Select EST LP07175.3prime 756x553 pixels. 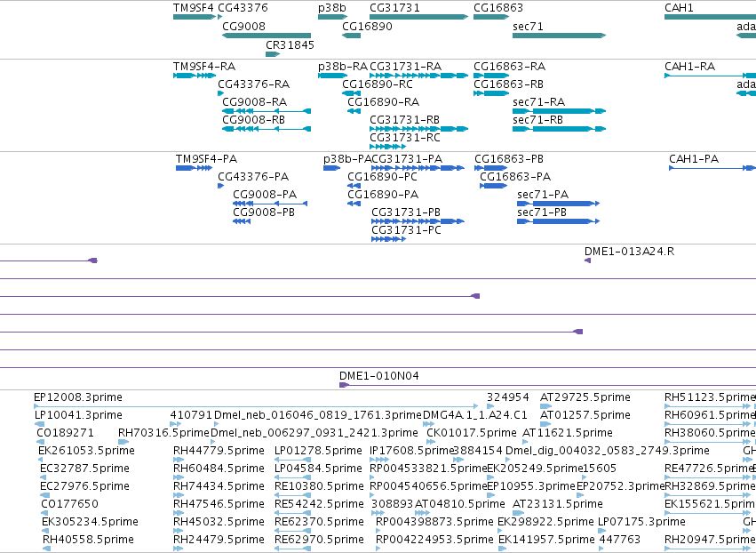click(641, 522)
